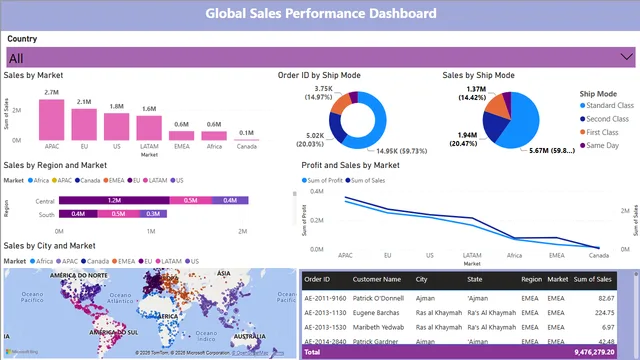This screenshot has height=360, width=640.
Task: Click the total 9,476,279.20 value
Action: [x=594, y=352]
